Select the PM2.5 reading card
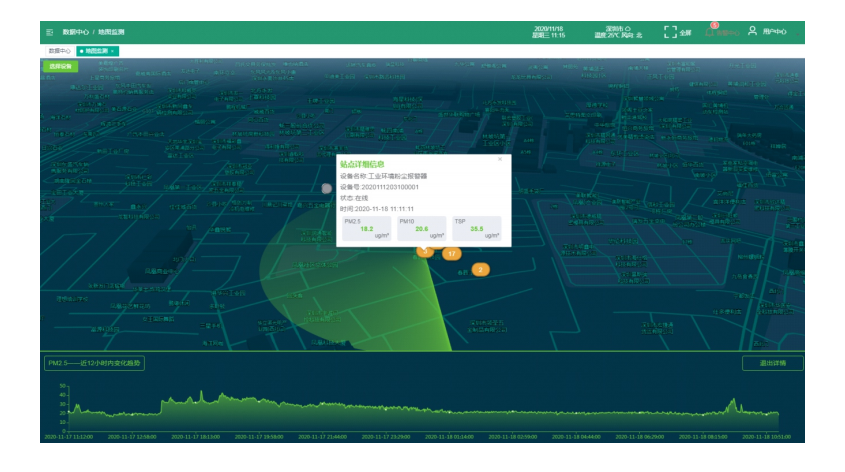This screenshot has width=845, height=472. 366,229
